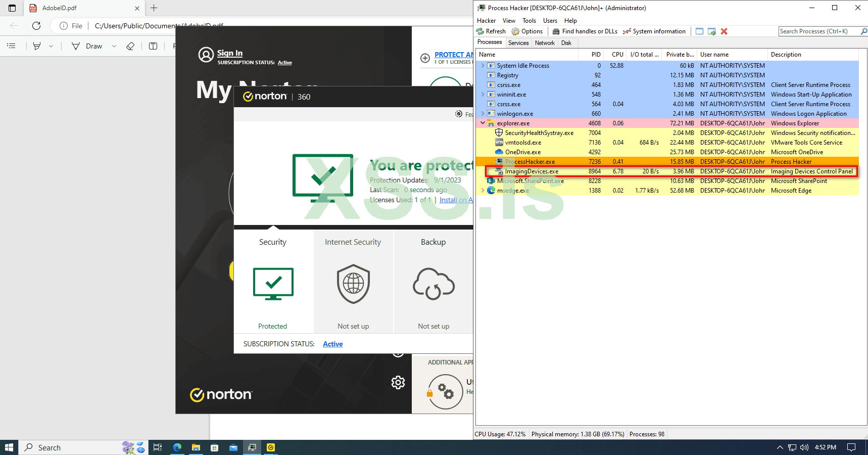Click the Active link beside SUBSCRIPTION STATUS in Norton 360

click(x=333, y=344)
